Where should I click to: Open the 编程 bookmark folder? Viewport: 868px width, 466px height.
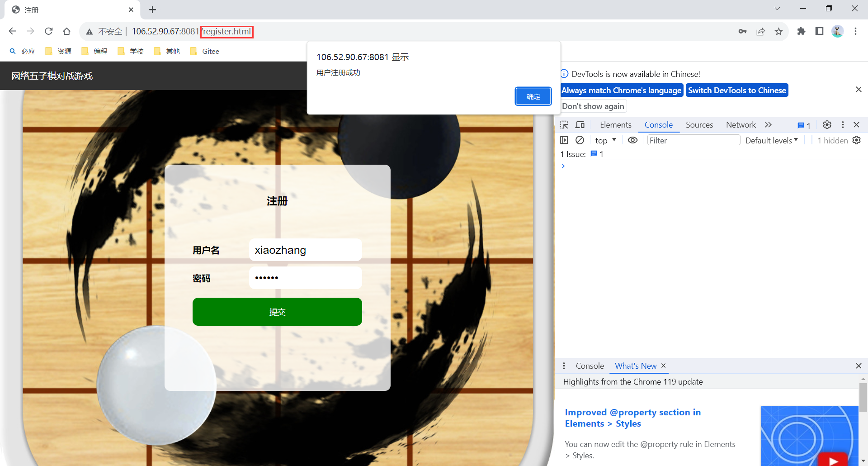coord(94,51)
